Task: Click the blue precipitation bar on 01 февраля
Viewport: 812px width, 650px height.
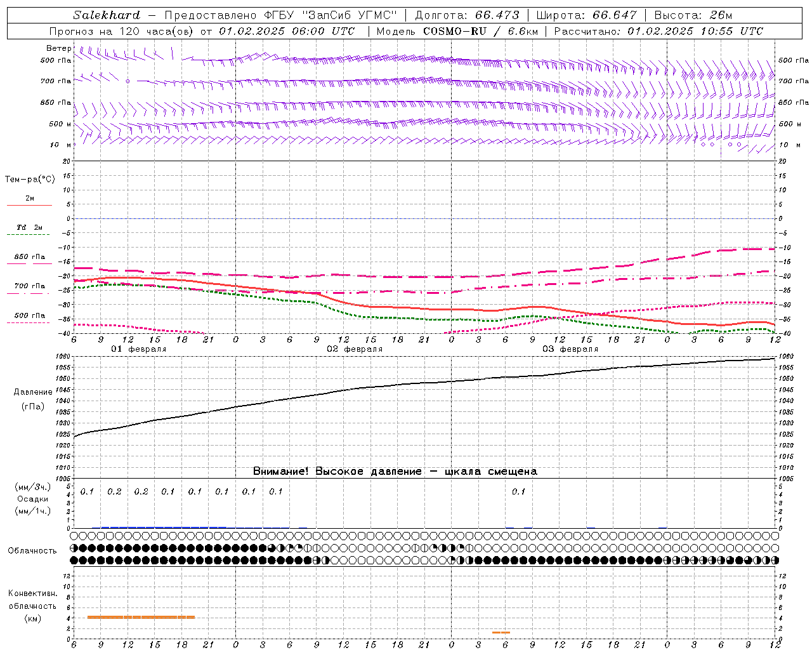Action: point(164,527)
